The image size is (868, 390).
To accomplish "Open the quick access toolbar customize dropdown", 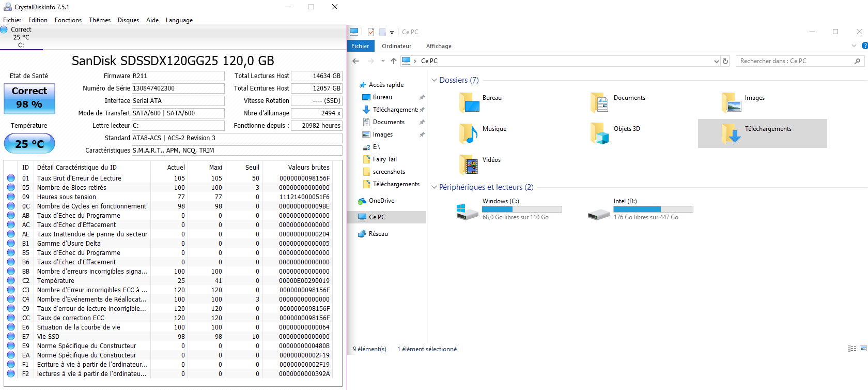I will 392,33.
